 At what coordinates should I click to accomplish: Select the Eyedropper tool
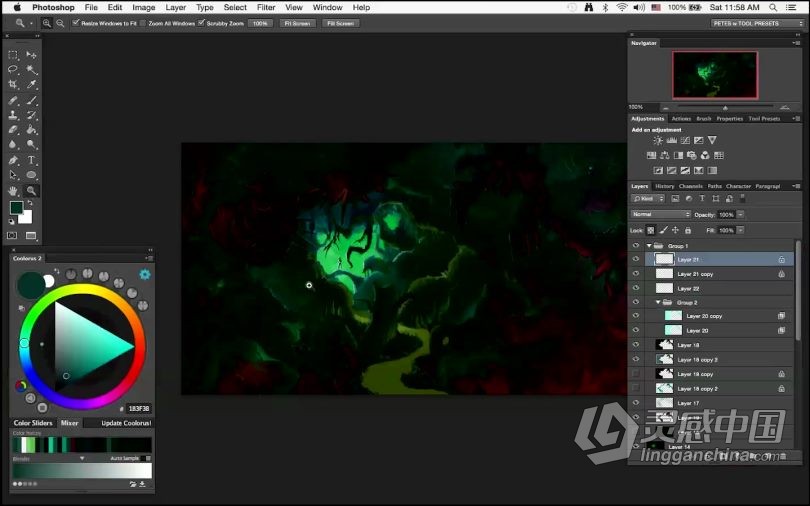[x=32, y=84]
